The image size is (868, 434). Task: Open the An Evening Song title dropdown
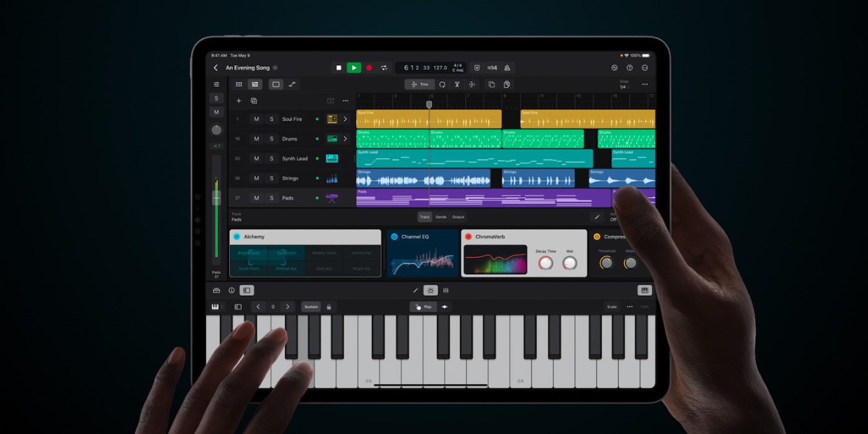274,67
